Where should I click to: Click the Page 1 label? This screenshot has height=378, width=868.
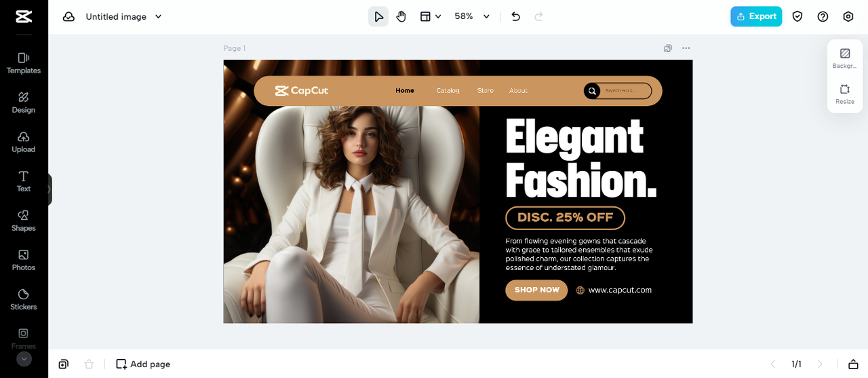[x=235, y=48]
